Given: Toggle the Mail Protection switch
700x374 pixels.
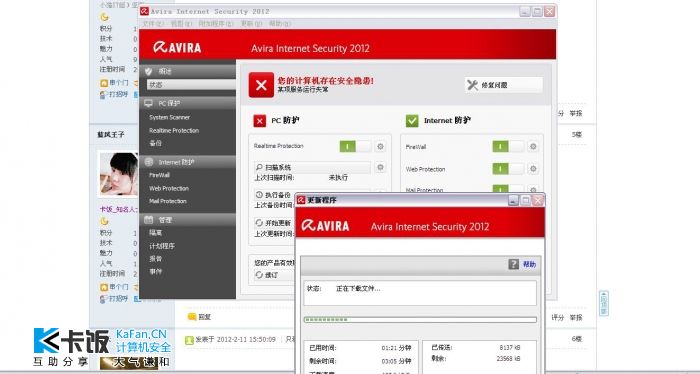Looking at the screenshot, I should tap(508, 189).
